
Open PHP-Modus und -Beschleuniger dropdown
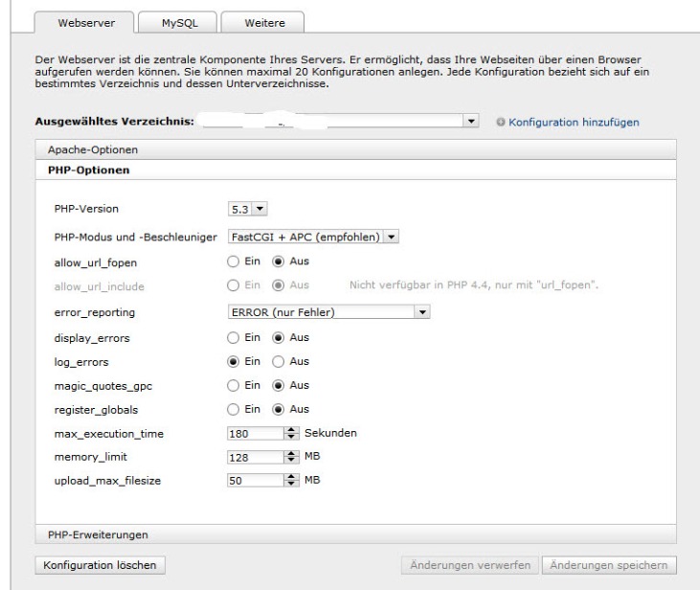tap(313, 237)
